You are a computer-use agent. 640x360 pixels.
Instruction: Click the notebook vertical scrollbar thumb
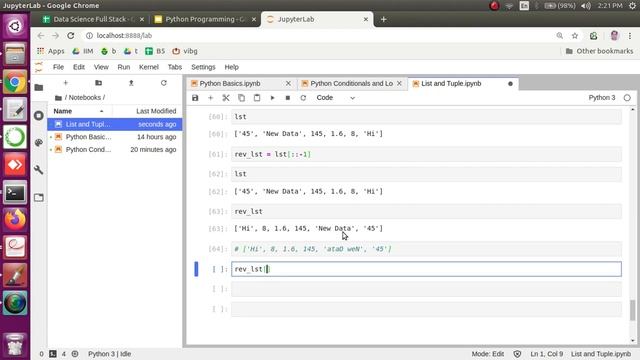coord(632,310)
